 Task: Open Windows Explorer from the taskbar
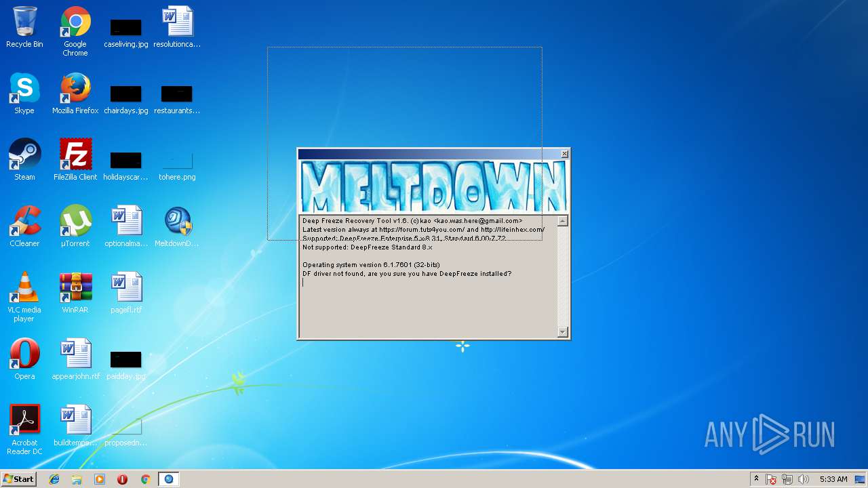77,479
